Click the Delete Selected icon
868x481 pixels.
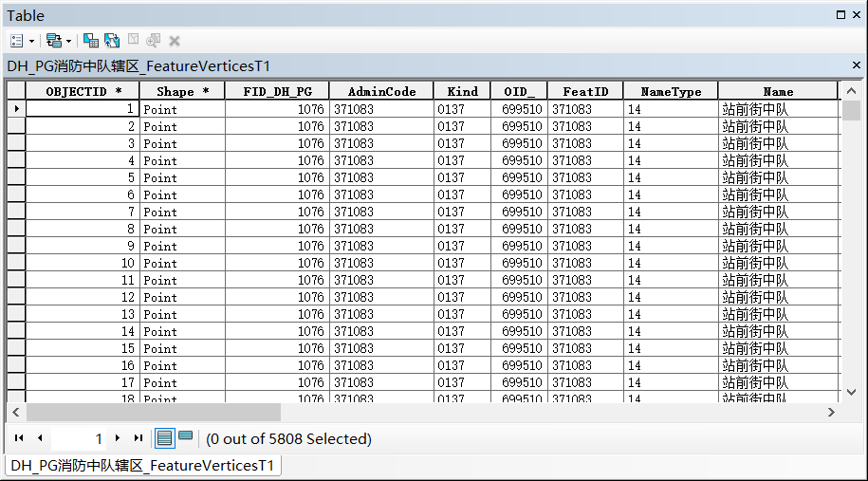pos(175,41)
